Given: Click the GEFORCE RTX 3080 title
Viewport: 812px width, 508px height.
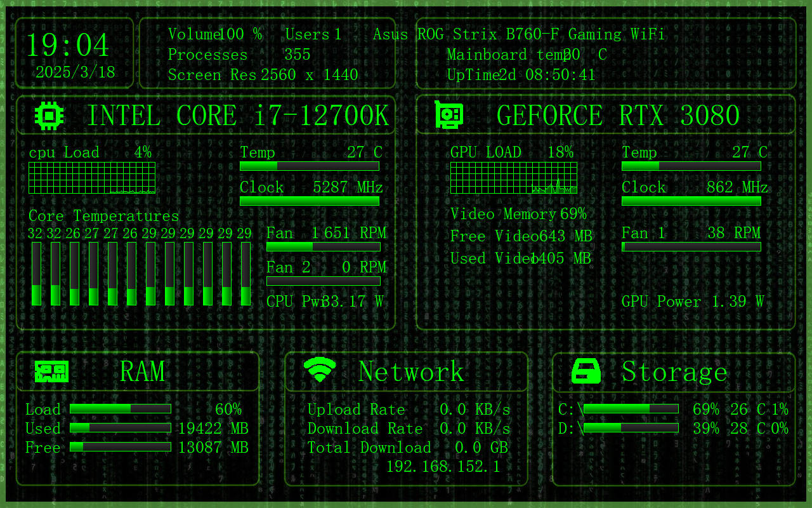Looking at the screenshot, I should 618,116.
